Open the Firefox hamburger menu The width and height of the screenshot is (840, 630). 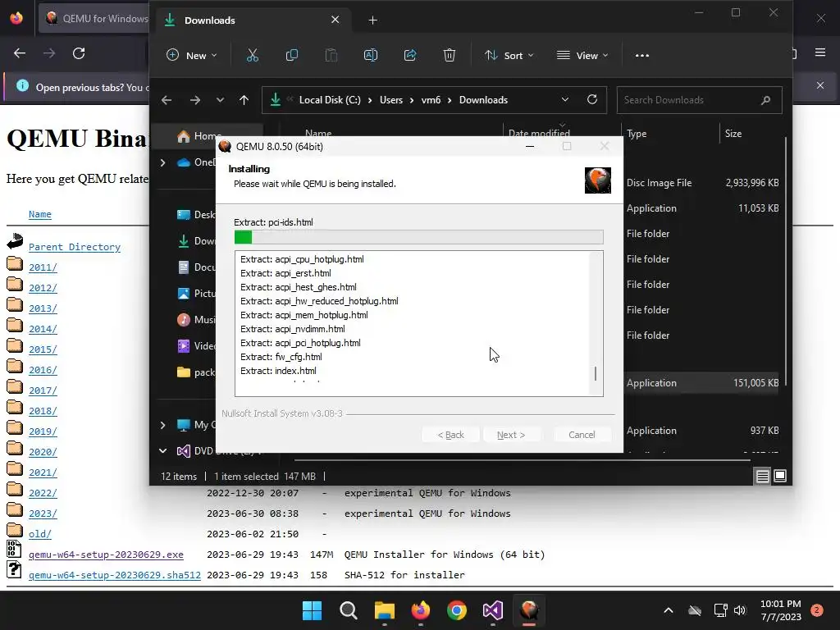820,52
